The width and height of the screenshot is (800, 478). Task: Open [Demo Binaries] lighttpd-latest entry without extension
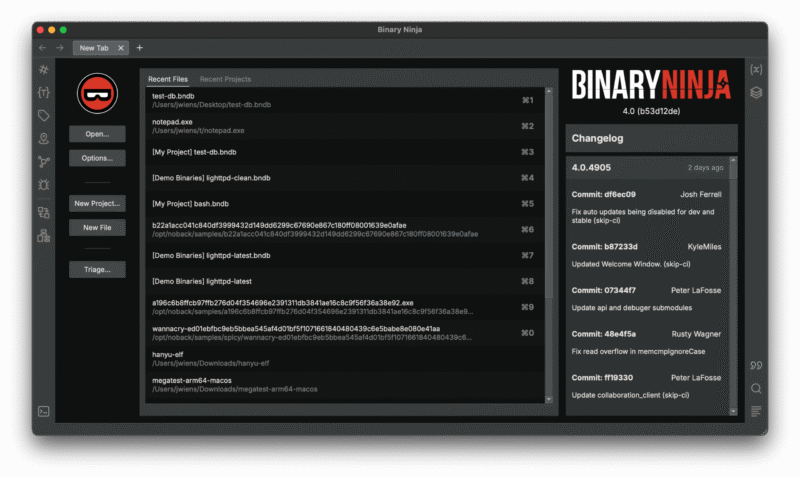tap(344, 281)
